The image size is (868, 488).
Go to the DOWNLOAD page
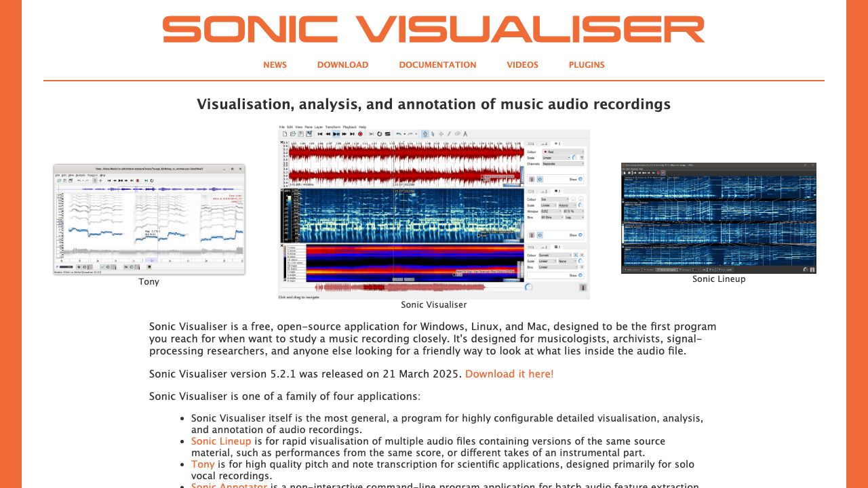(x=342, y=65)
